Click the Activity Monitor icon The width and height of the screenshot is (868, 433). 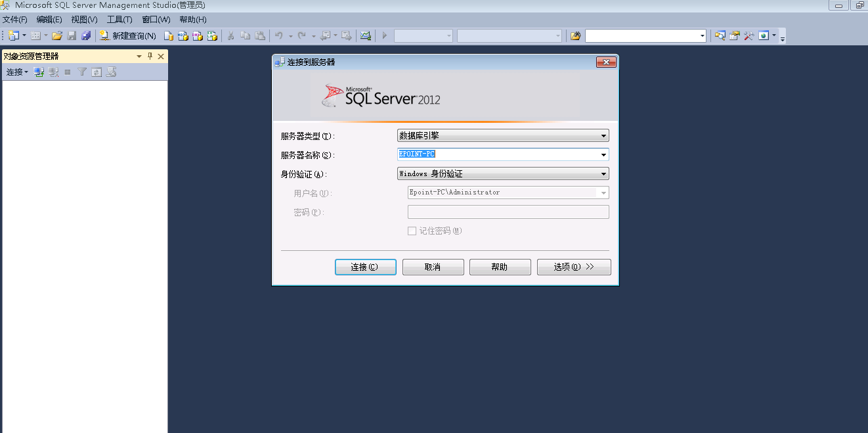pyautogui.click(x=366, y=35)
